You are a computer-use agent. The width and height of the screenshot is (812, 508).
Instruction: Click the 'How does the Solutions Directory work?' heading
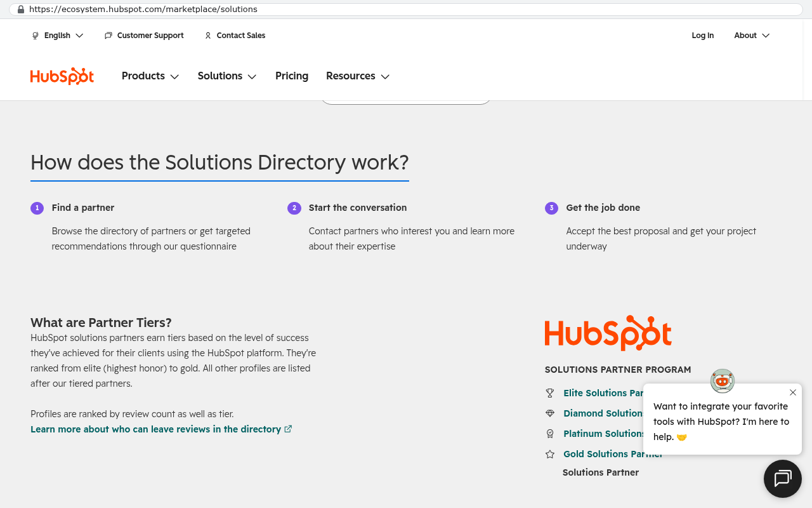coord(219,163)
